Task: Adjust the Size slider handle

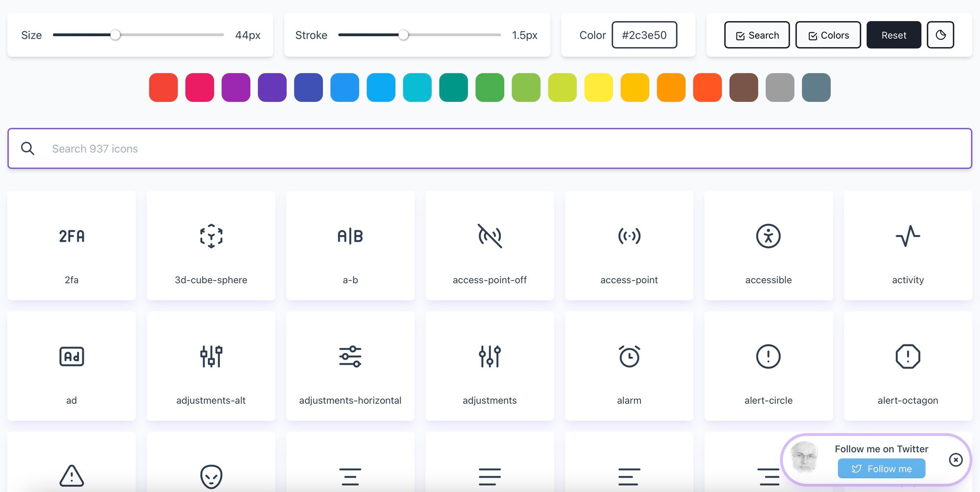Action: (x=115, y=35)
